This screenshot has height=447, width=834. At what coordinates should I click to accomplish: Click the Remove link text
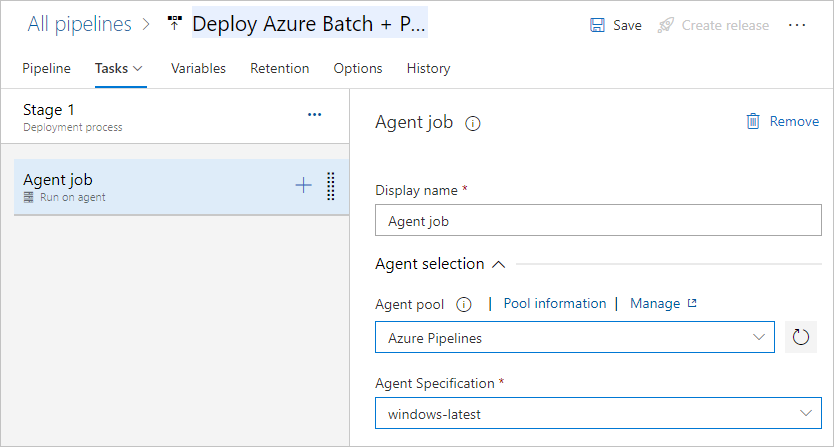pyautogui.click(x=794, y=121)
